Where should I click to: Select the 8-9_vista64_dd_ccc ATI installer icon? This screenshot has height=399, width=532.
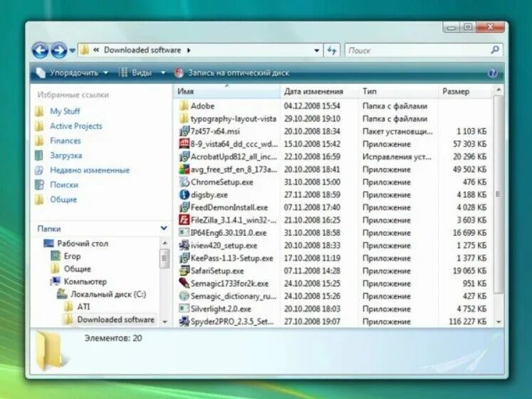coord(184,144)
